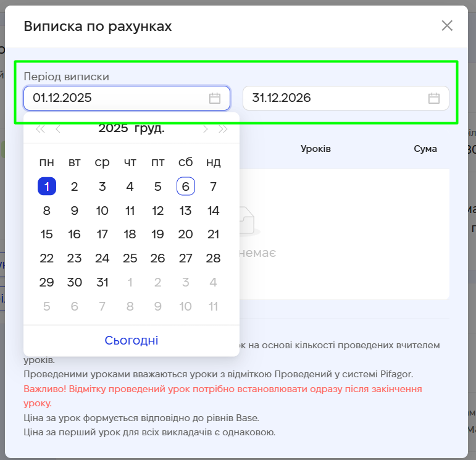Select December 18 in the calendar

(x=130, y=235)
